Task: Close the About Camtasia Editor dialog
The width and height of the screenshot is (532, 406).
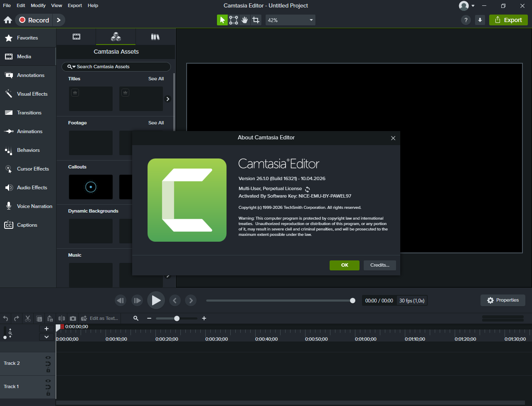Action: [393, 138]
